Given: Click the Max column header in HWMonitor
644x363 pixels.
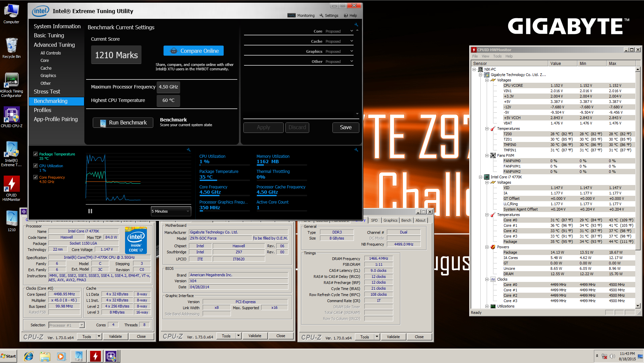Looking at the screenshot, I should coord(621,63).
